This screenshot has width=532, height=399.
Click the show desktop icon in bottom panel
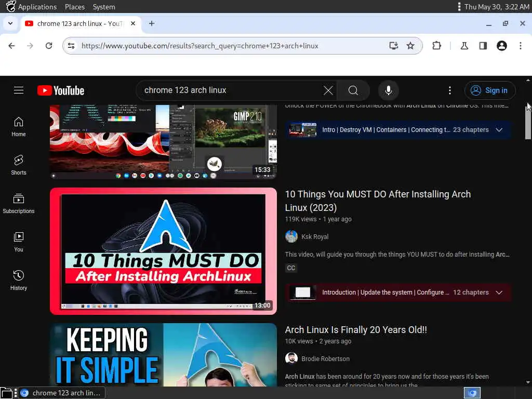(x=6, y=393)
